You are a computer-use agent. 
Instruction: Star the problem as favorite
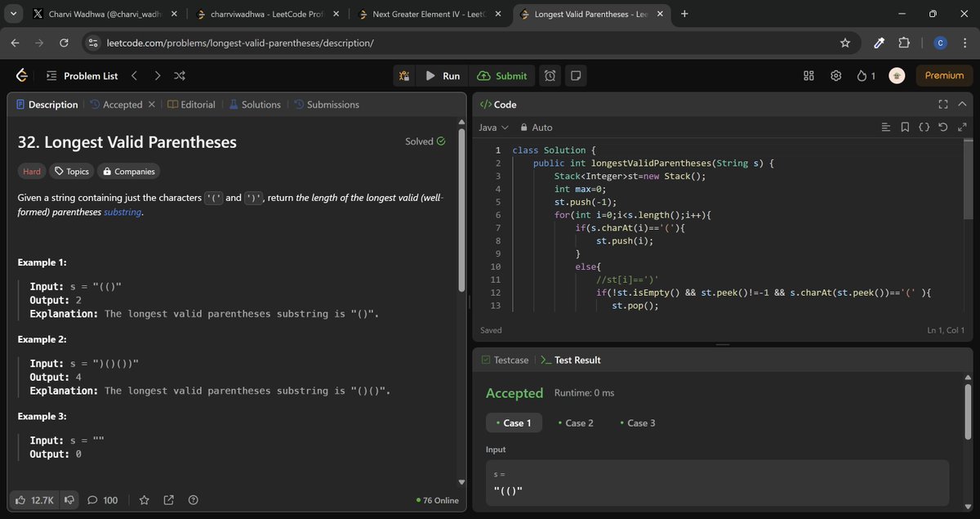pyautogui.click(x=144, y=500)
